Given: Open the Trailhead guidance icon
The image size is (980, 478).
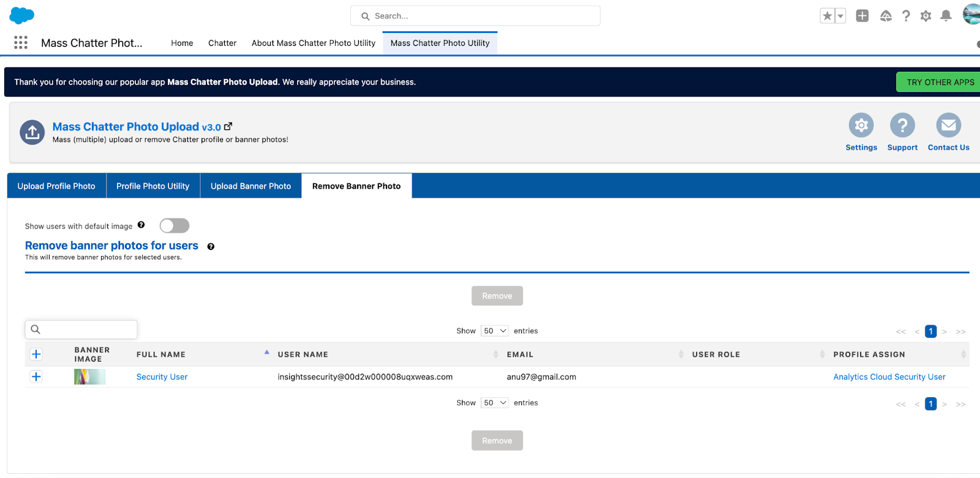Looking at the screenshot, I should (886, 16).
